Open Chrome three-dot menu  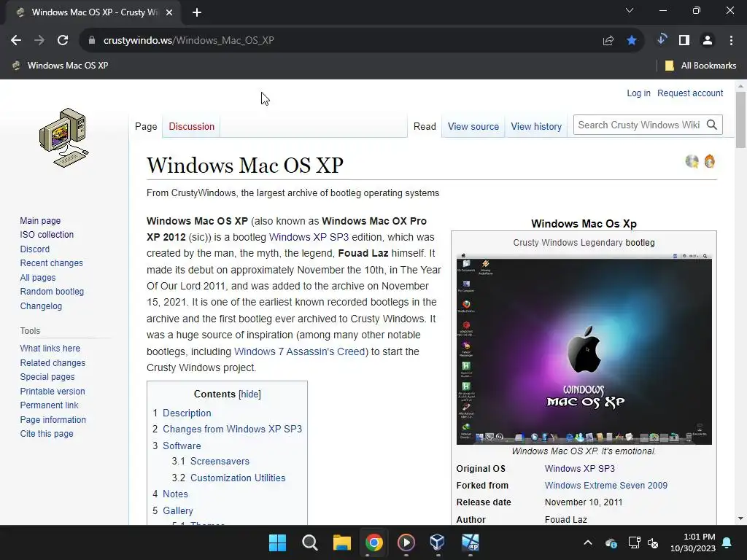point(731,41)
